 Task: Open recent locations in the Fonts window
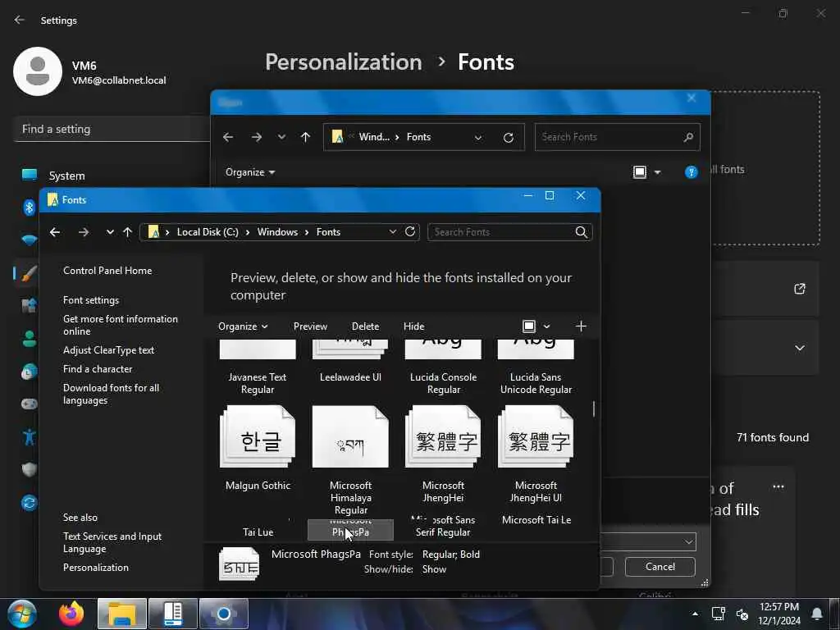110,232
